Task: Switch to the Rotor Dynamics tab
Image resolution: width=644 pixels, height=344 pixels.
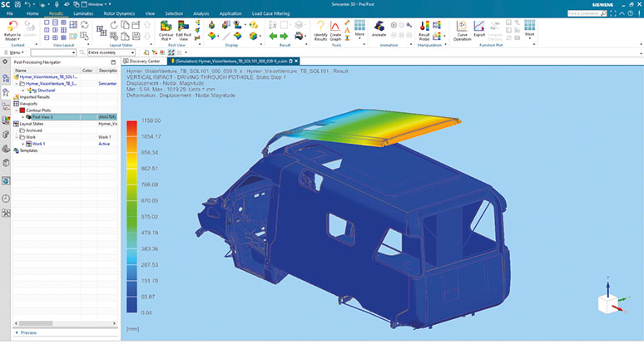Action: pyautogui.click(x=119, y=13)
